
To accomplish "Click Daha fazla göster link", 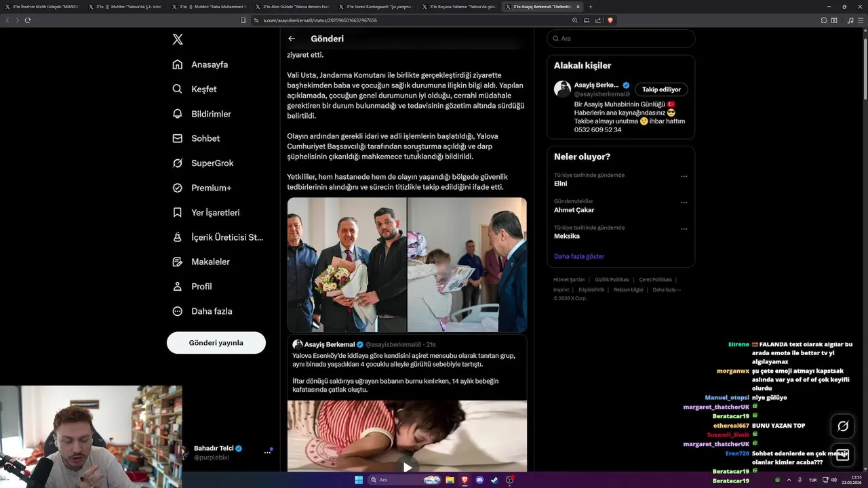I will pyautogui.click(x=579, y=256).
